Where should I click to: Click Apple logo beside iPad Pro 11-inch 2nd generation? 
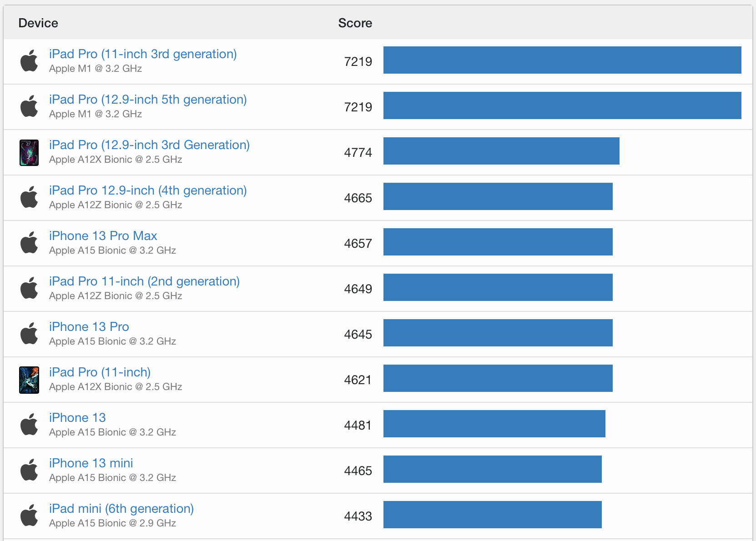[x=29, y=288]
